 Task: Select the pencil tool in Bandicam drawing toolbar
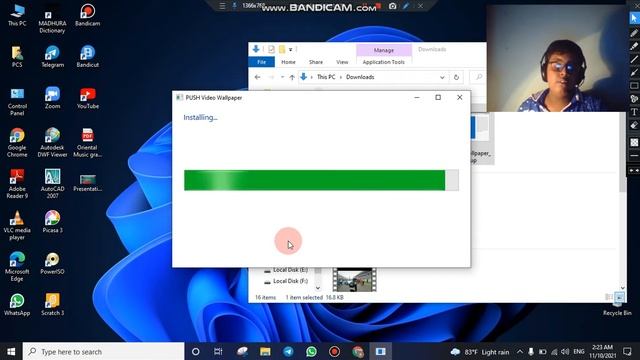tap(634, 33)
